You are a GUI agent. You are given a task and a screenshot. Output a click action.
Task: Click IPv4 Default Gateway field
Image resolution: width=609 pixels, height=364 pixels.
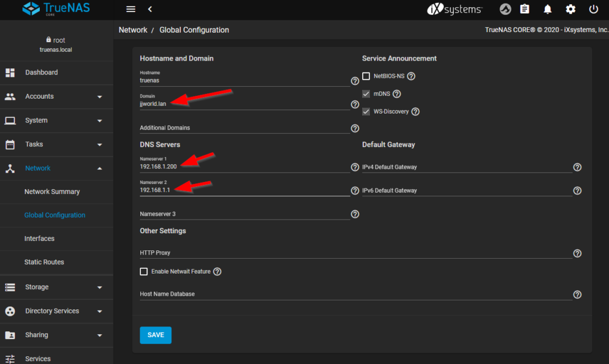pos(467,167)
